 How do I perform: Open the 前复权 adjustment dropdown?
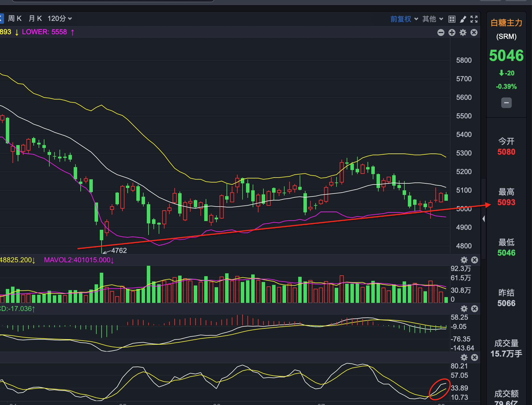coord(404,19)
